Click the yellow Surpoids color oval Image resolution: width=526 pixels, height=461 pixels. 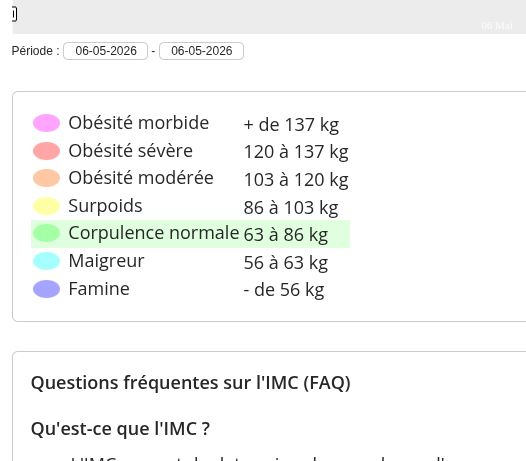pos(46,206)
